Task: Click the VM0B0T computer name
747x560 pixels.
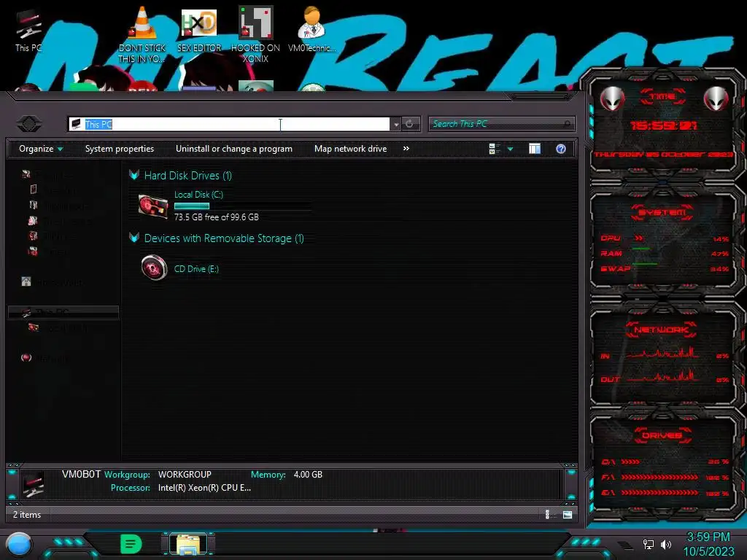Action: click(x=82, y=474)
